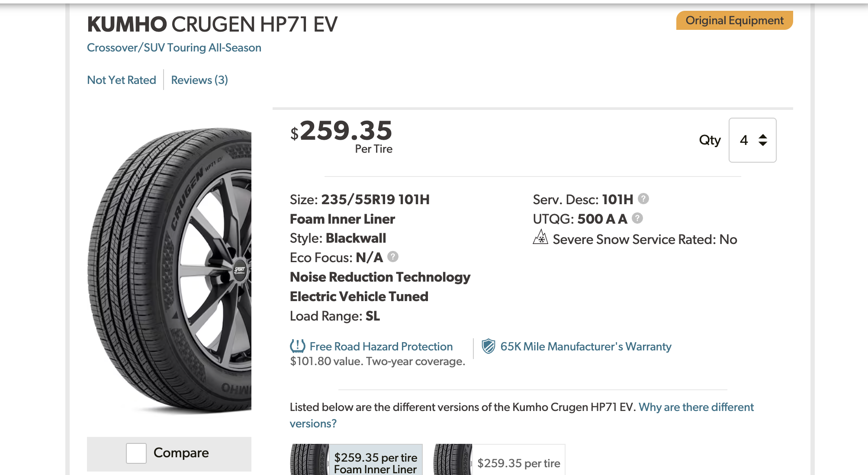Check the Compare checkbox
This screenshot has height=475, width=868.
click(136, 453)
